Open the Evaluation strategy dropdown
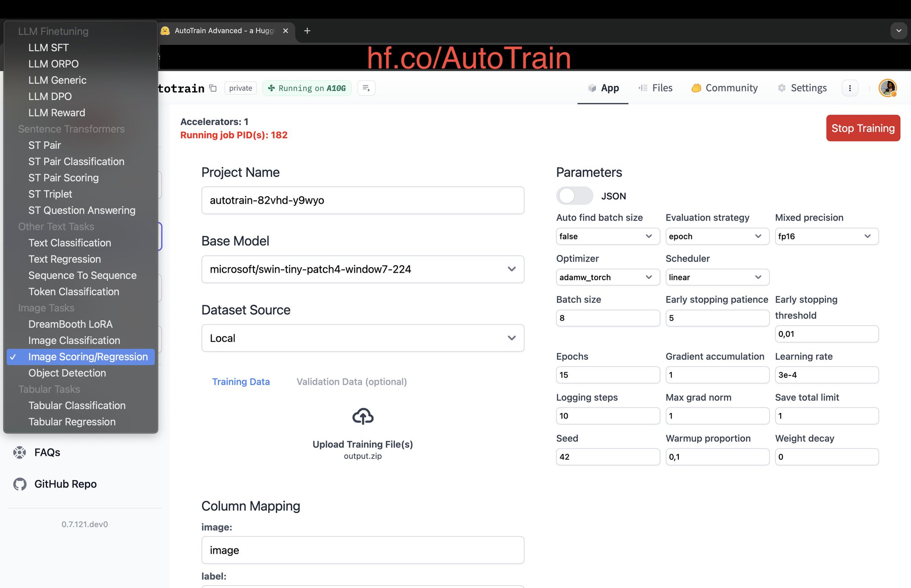The width and height of the screenshot is (911, 588). tap(717, 236)
